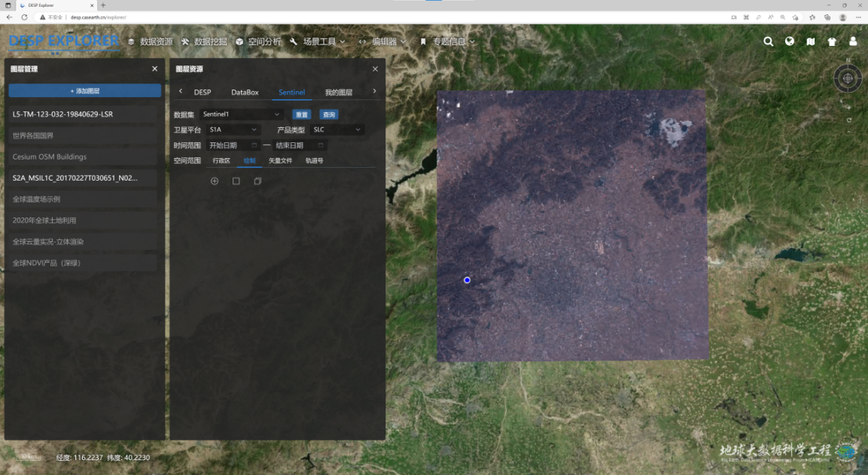Open the search magnifier in top bar

[768, 42]
